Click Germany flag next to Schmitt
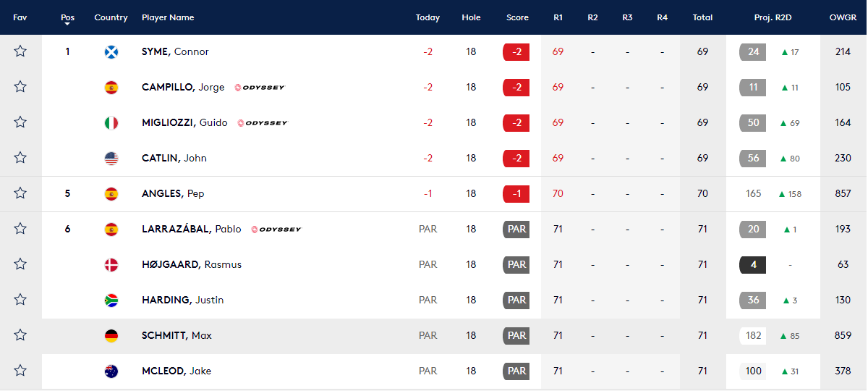868x391 pixels. coord(111,335)
